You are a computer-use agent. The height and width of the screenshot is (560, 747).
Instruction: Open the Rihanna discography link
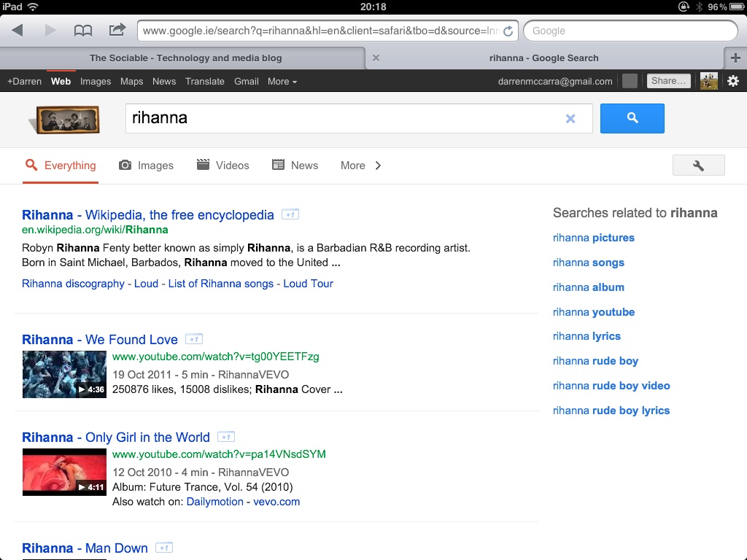tap(73, 284)
